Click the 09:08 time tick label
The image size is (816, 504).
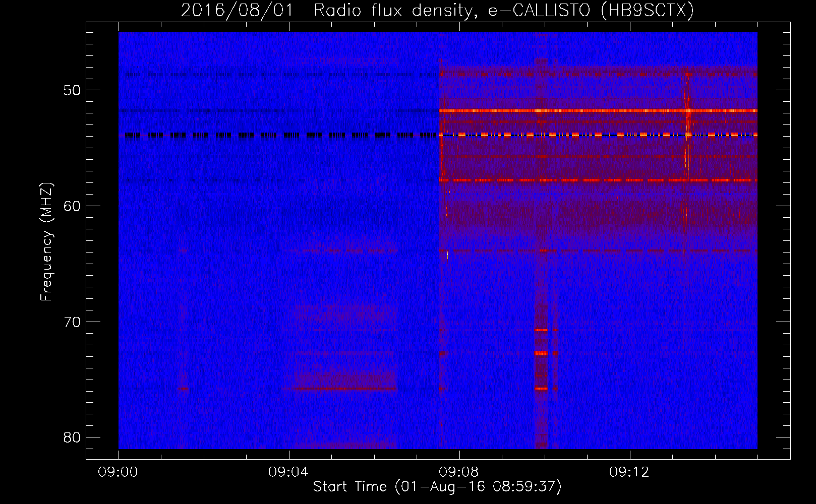click(459, 472)
